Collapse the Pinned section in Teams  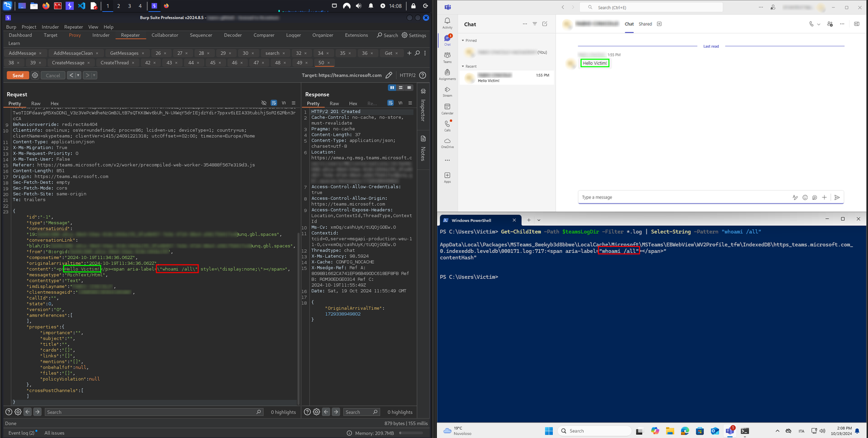[463, 41]
